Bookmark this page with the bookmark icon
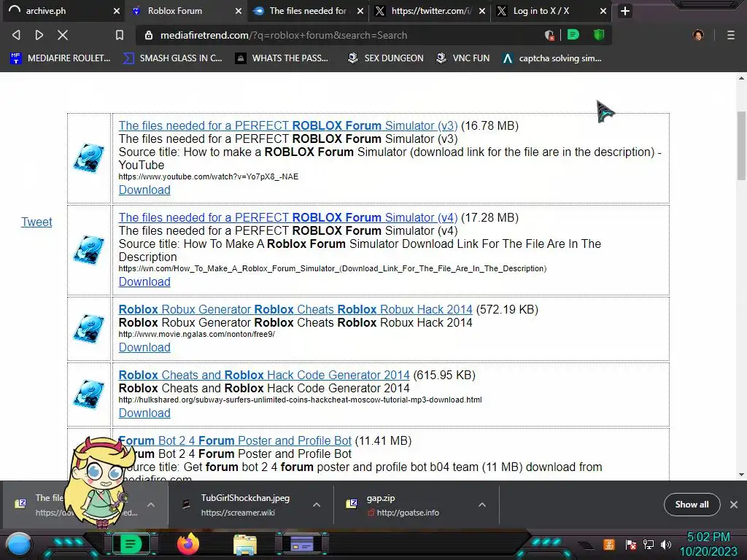The width and height of the screenshot is (747, 560). [x=120, y=35]
